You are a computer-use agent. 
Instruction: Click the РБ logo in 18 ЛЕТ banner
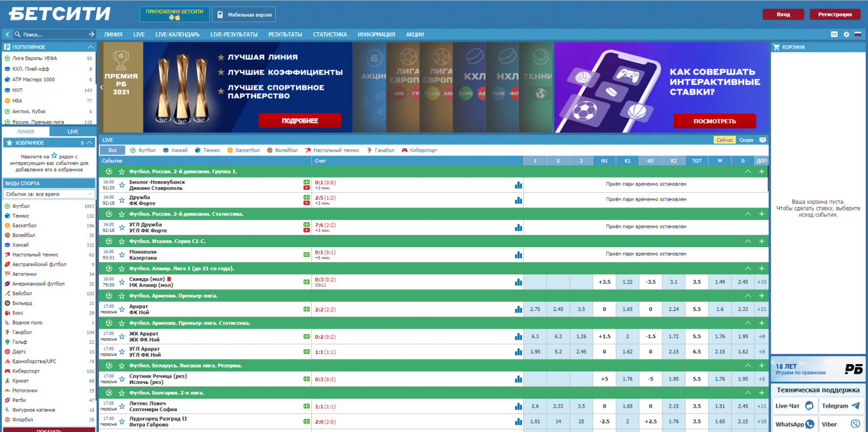[x=854, y=369]
